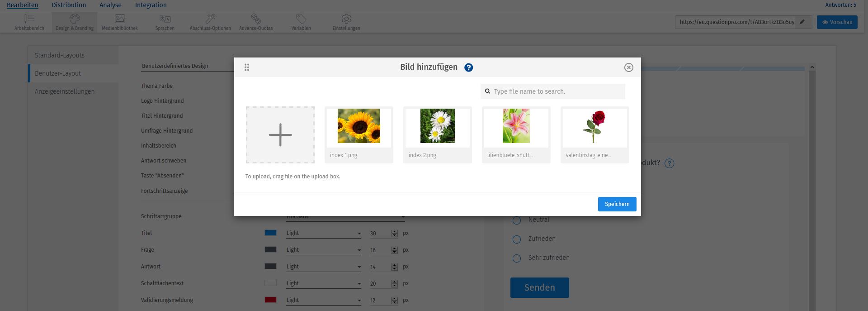Open Standard-Layouts in the sidebar
The height and width of the screenshot is (311, 868).
coord(73,55)
